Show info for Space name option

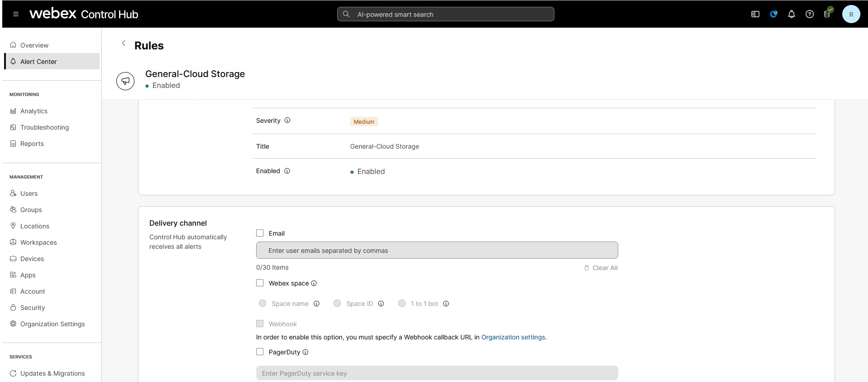(316, 304)
